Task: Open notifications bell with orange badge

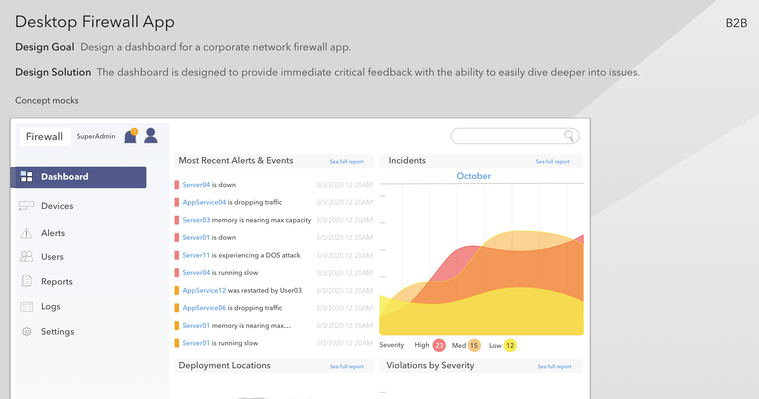Action: tap(131, 136)
